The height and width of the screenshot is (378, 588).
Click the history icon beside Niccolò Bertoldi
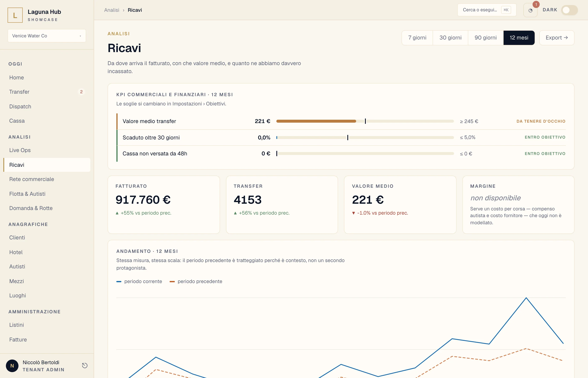85,365
